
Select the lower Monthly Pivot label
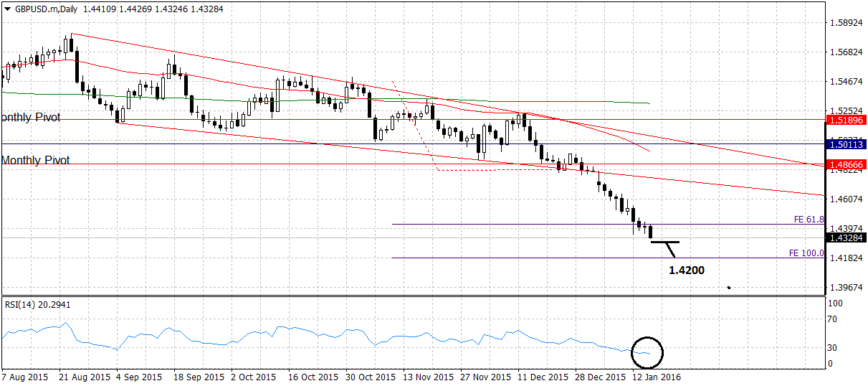click(35, 160)
